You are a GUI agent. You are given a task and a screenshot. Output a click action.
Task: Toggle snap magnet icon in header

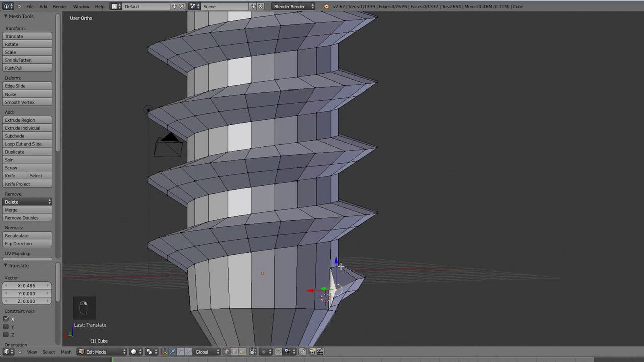[x=278, y=352]
